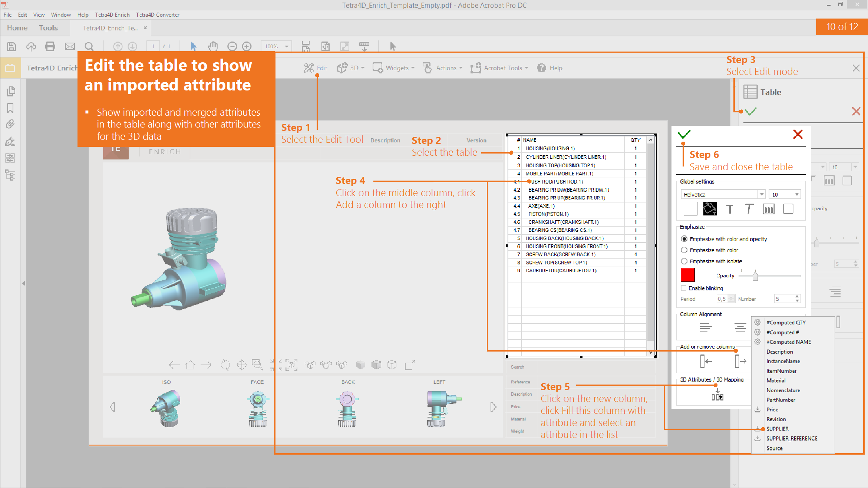
Task: Click Fill column with attribute icon
Action: click(x=717, y=395)
